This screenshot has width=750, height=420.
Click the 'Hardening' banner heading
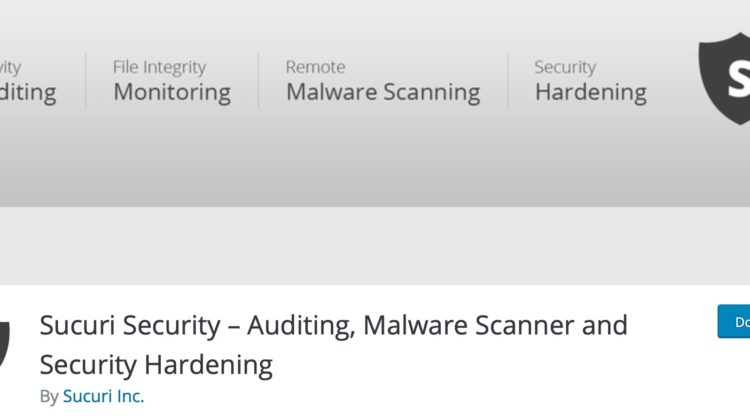(591, 92)
